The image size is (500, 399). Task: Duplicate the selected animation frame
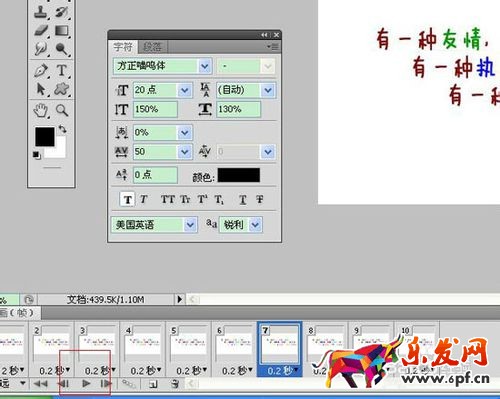[153, 384]
